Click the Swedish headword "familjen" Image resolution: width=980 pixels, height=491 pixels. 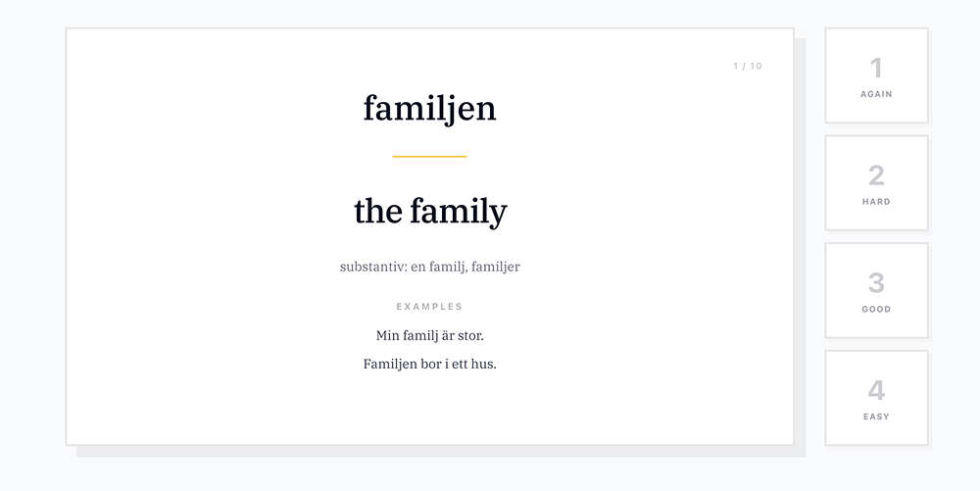click(429, 108)
